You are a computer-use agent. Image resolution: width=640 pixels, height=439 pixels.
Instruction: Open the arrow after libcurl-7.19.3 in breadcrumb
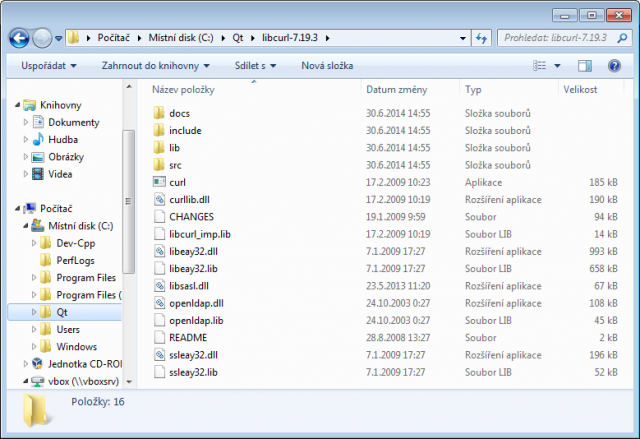(x=327, y=38)
